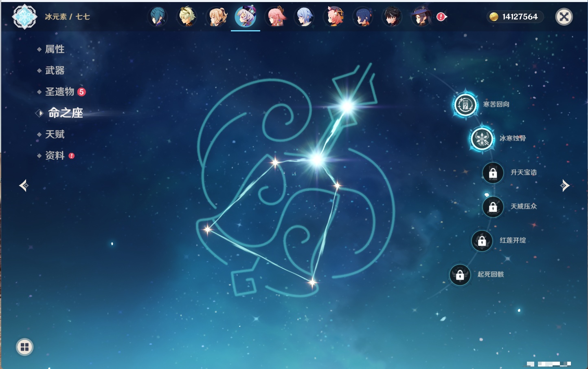Open the 武器 weapon tab
This screenshot has height=369, width=588.
pos(55,71)
